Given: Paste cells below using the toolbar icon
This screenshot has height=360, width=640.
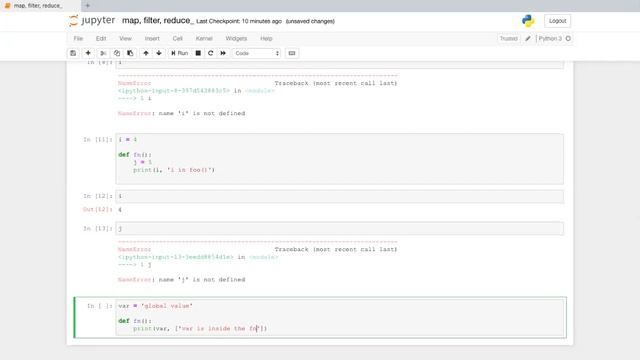Looking at the screenshot, I should (x=130, y=53).
